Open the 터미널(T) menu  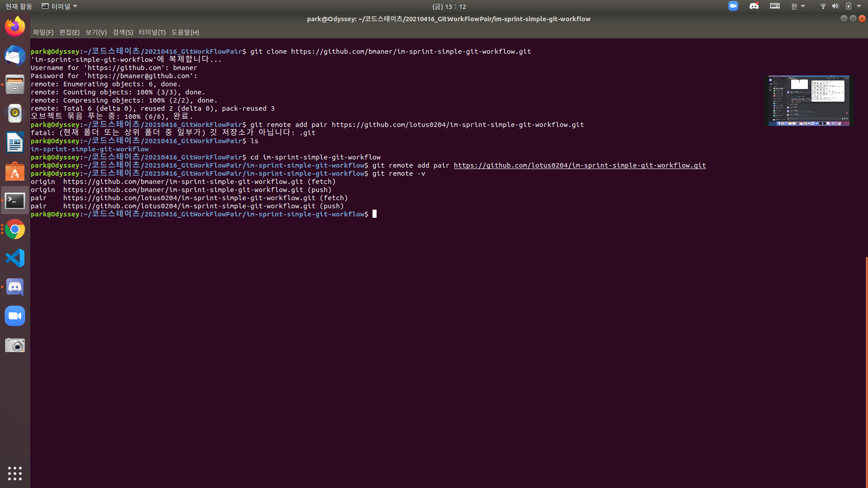(152, 33)
